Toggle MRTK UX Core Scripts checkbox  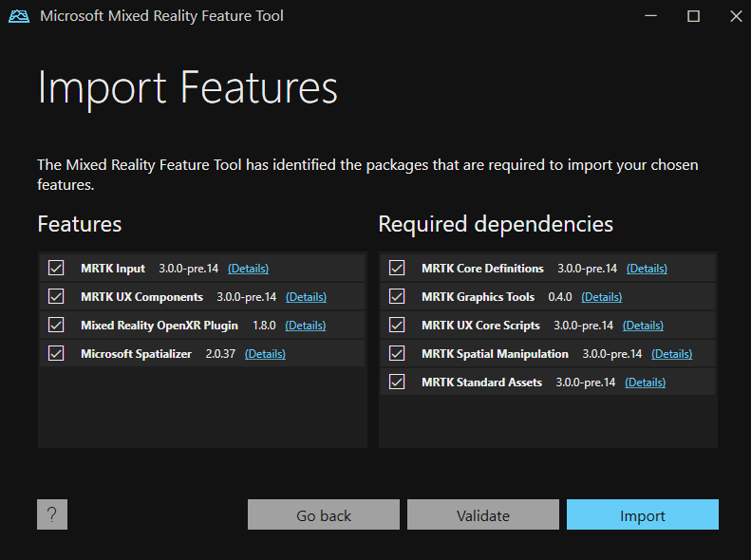pyautogui.click(x=397, y=325)
